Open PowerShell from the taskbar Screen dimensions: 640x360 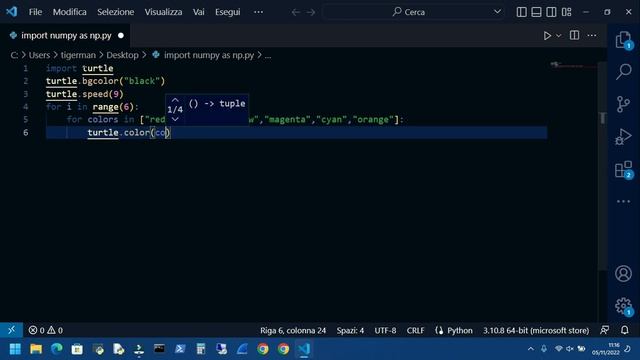[180, 349]
